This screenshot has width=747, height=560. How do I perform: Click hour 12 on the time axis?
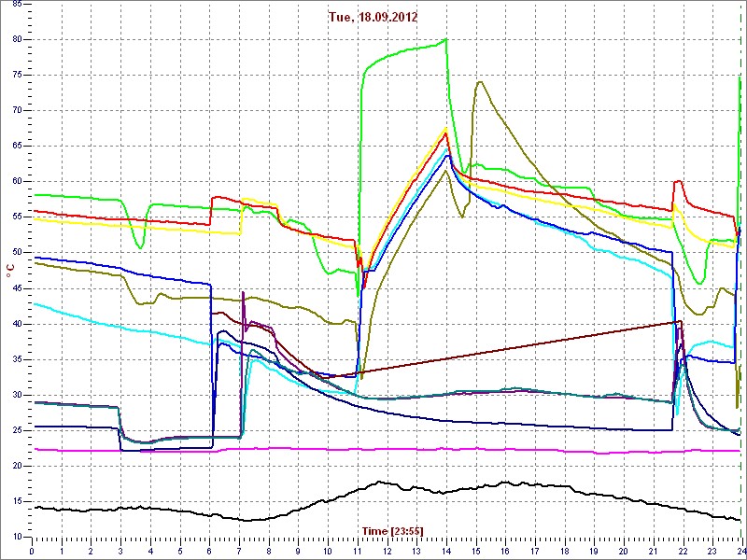pos(387,551)
